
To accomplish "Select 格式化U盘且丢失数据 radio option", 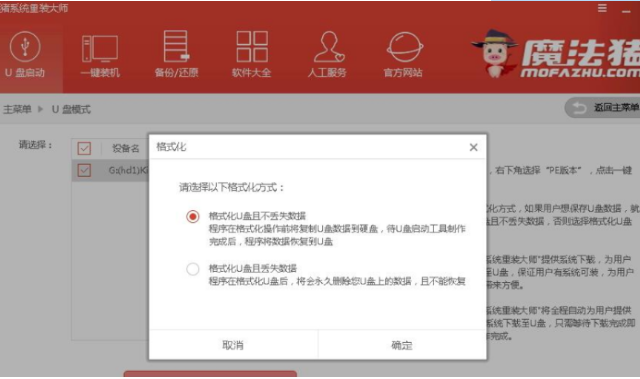I will click(193, 269).
